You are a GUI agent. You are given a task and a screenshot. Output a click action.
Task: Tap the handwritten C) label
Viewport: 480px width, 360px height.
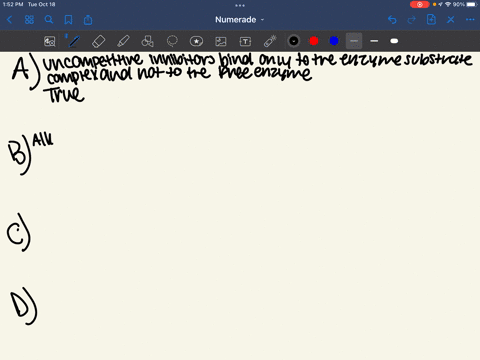click(19, 232)
